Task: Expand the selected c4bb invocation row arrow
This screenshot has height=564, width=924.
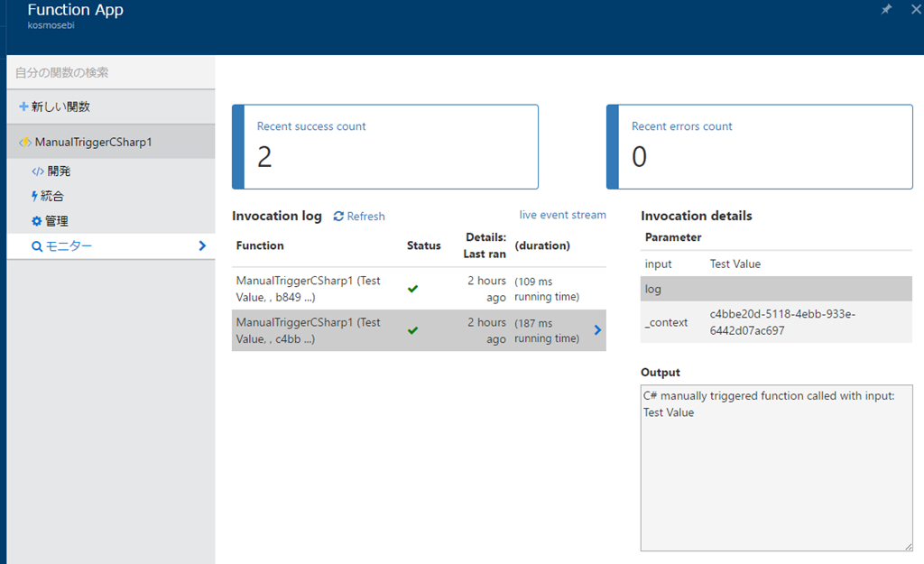Action: coord(597,330)
